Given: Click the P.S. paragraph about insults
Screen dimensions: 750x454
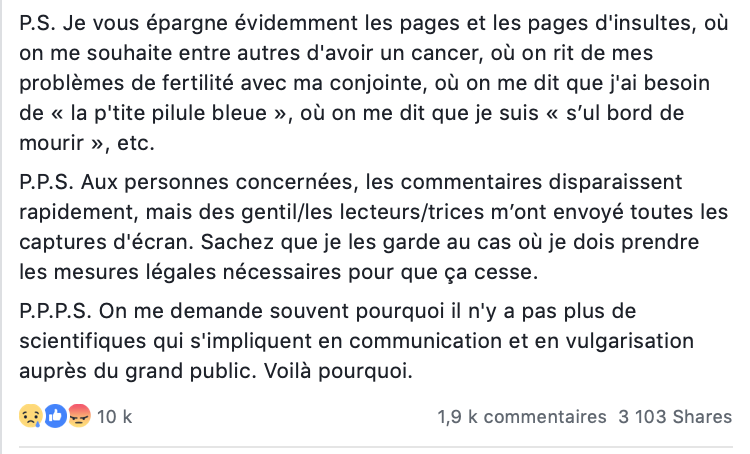Looking at the screenshot, I should click(x=374, y=83).
